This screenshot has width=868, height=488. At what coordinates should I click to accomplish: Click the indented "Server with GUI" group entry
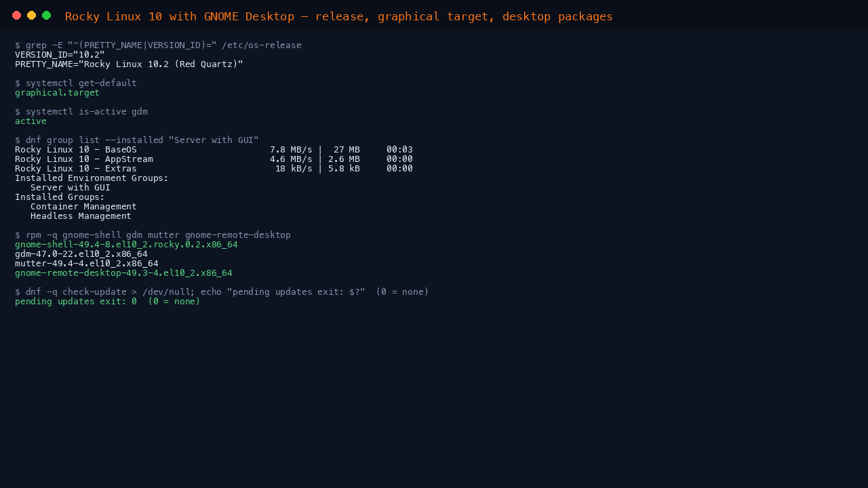point(71,188)
